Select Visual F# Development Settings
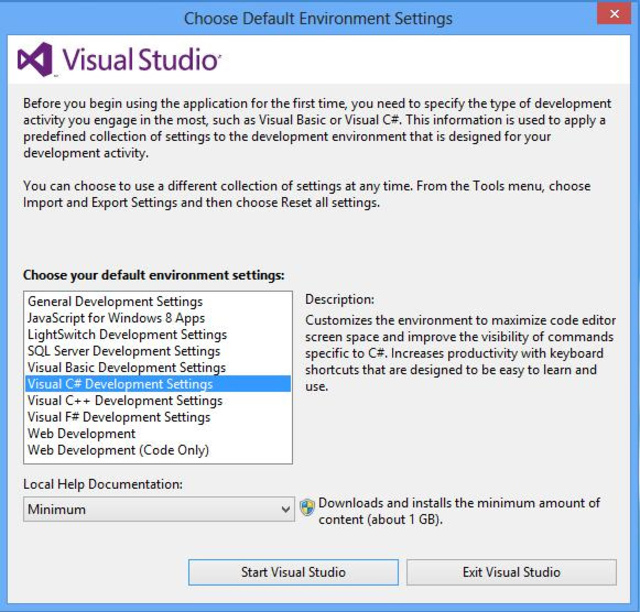 click(x=158, y=417)
